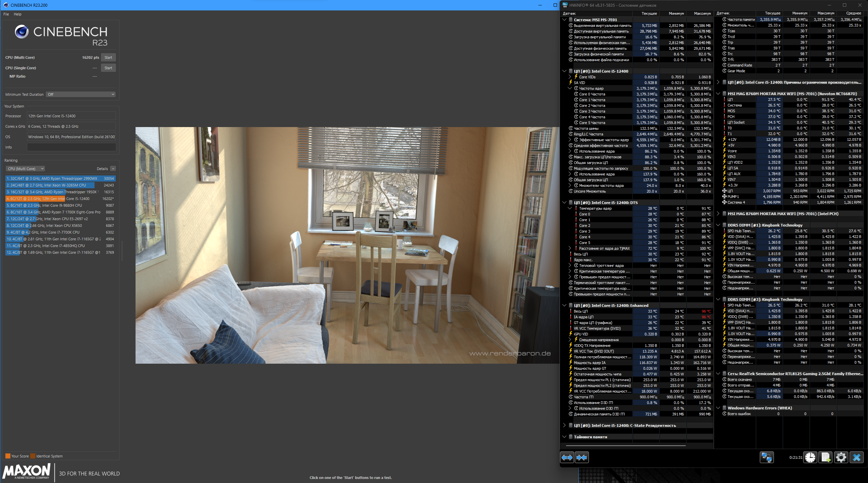Click the Info text field

click(x=71, y=147)
